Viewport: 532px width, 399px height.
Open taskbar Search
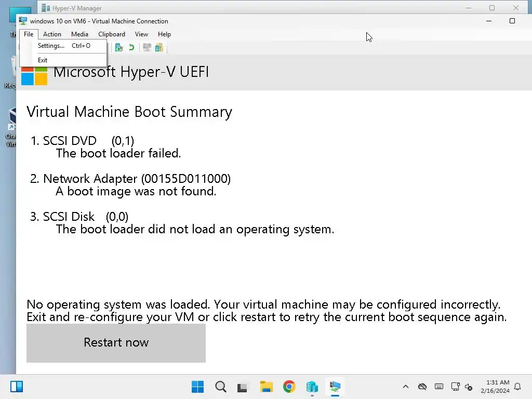pyautogui.click(x=220, y=387)
